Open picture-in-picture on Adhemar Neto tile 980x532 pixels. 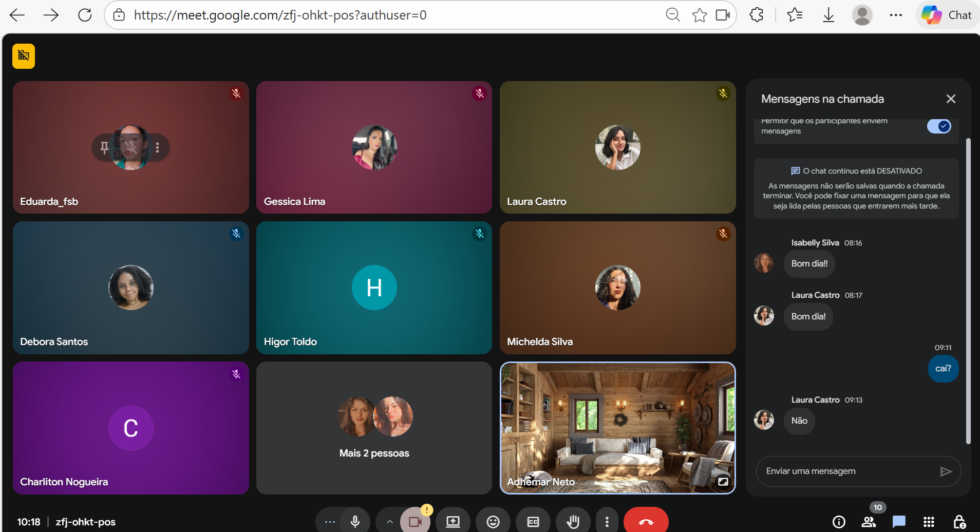click(723, 482)
